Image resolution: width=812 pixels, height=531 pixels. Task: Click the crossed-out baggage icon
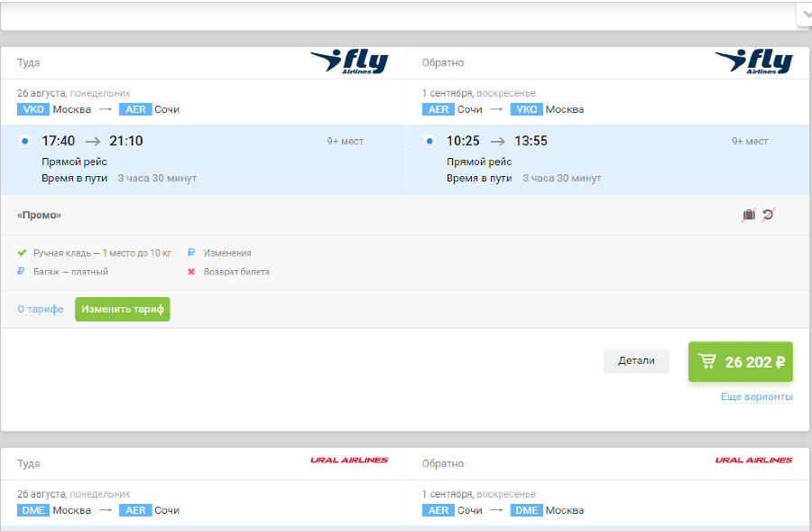(x=749, y=215)
